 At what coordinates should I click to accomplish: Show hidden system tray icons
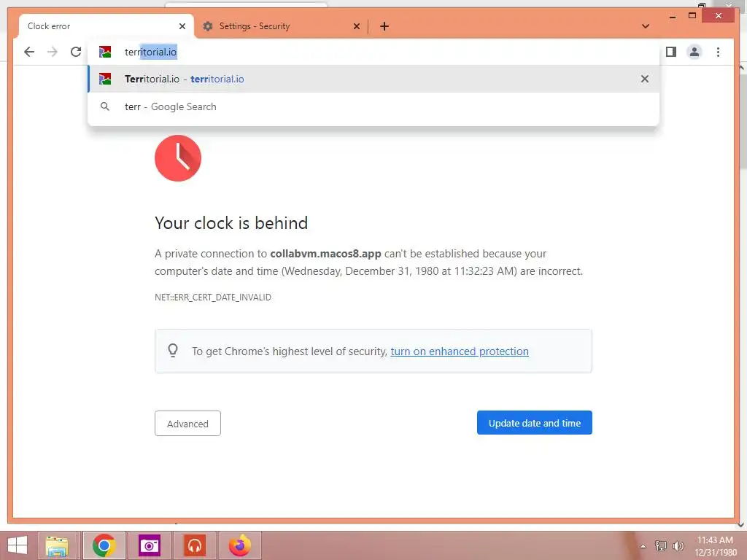[x=643, y=546]
